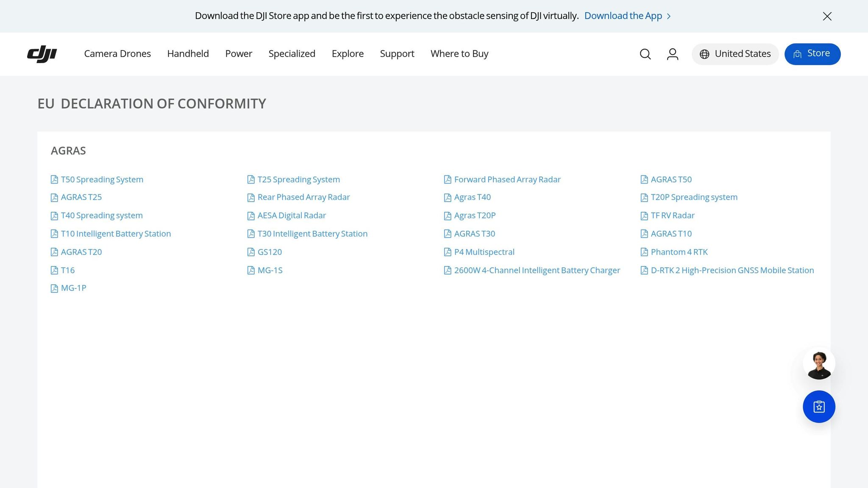Expand the Camera Drones menu
The width and height of the screenshot is (868, 488).
(x=117, y=54)
